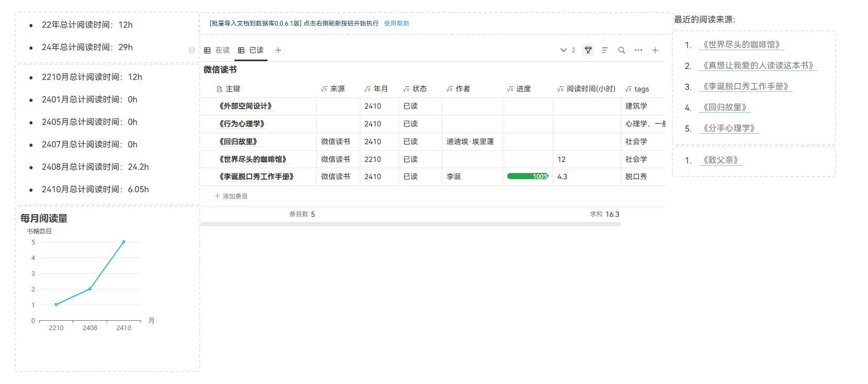This screenshot has width=868, height=384.
Task: Open the tags column header menu
Action: 641,89
